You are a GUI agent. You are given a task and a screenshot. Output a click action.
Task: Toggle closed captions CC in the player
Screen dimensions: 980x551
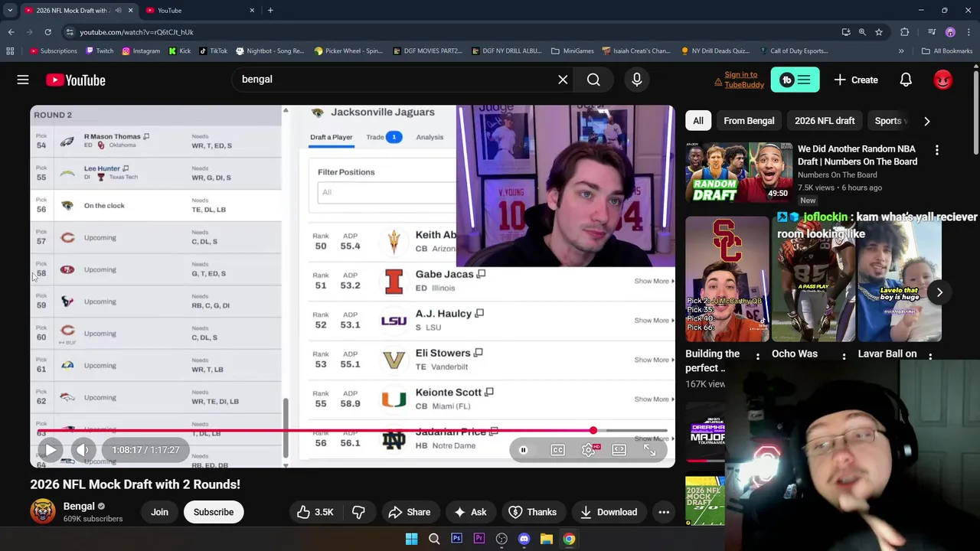point(557,450)
